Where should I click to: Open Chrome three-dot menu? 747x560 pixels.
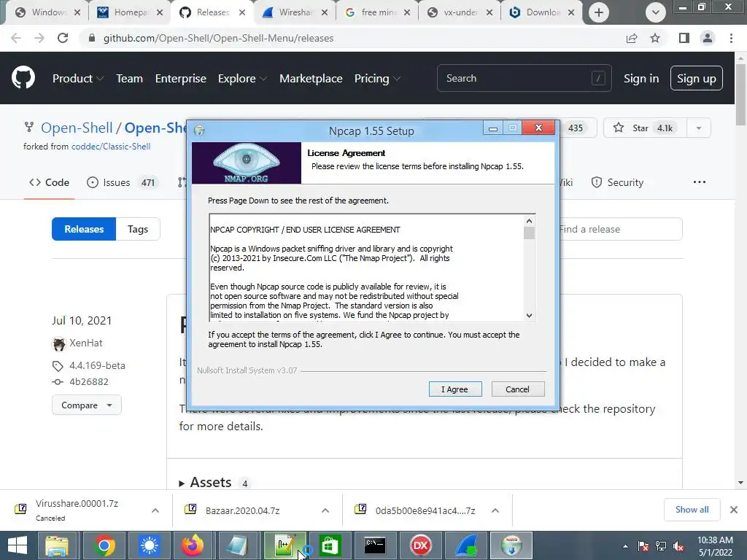731,38
